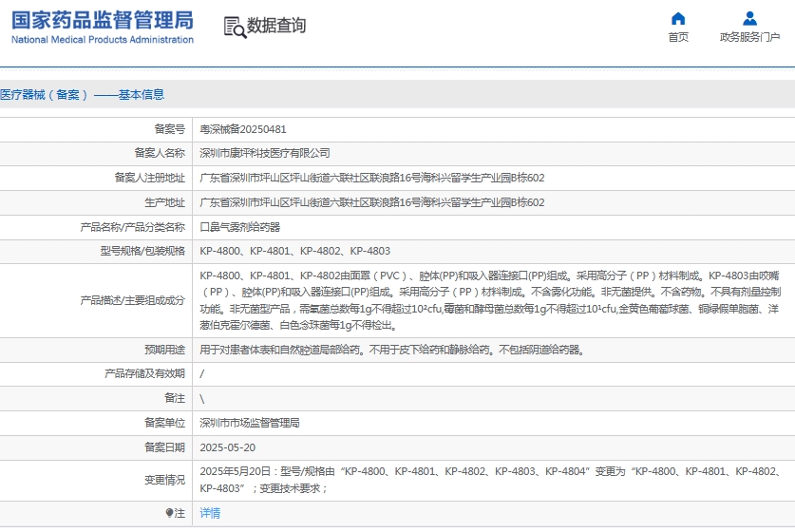Select the backslash value in 备注 row

(x=201, y=399)
